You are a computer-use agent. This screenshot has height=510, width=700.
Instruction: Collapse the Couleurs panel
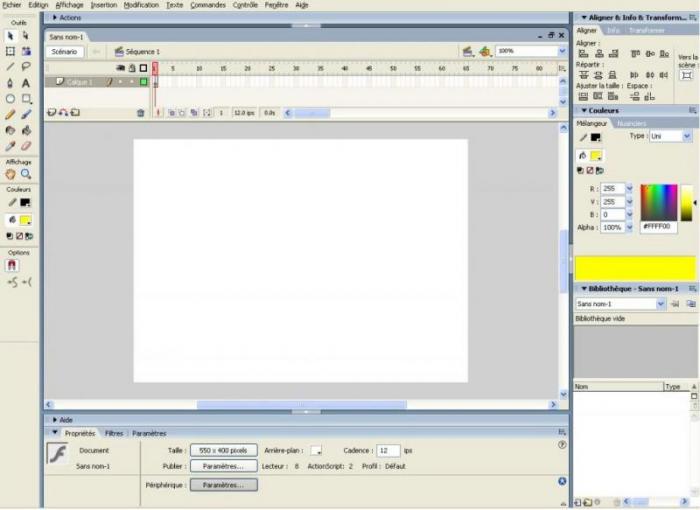pyautogui.click(x=583, y=110)
